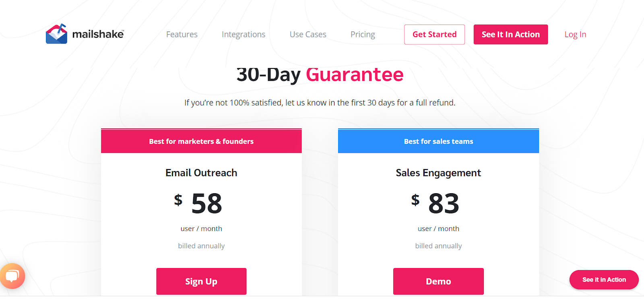Click the $83 price figure
The height and width of the screenshot is (299, 644).
point(438,203)
